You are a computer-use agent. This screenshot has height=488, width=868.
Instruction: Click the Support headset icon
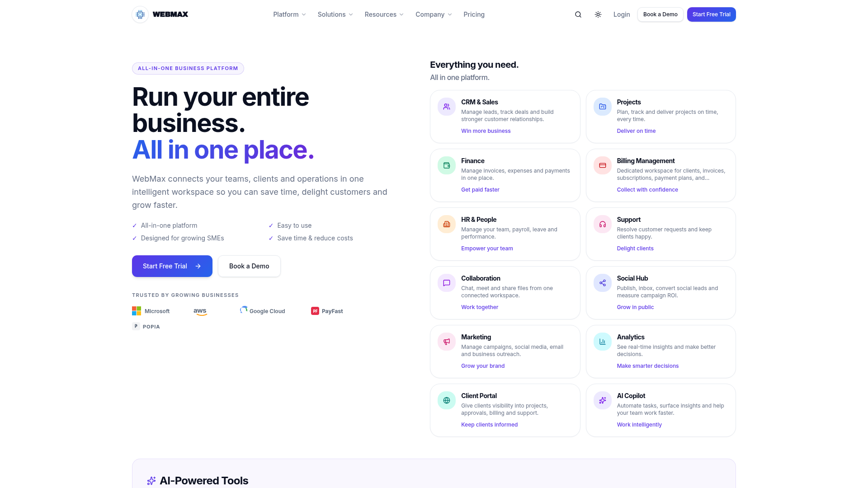(x=603, y=224)
